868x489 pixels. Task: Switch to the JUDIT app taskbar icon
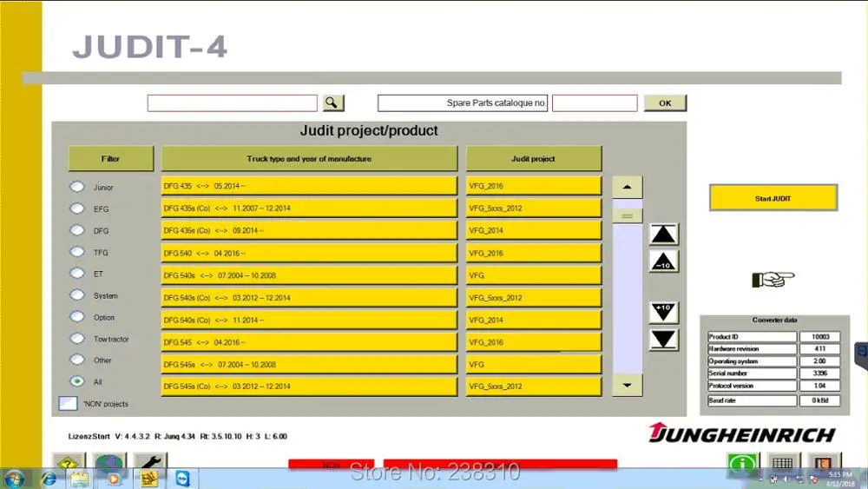pyautogui.click(x=149, y=479)
